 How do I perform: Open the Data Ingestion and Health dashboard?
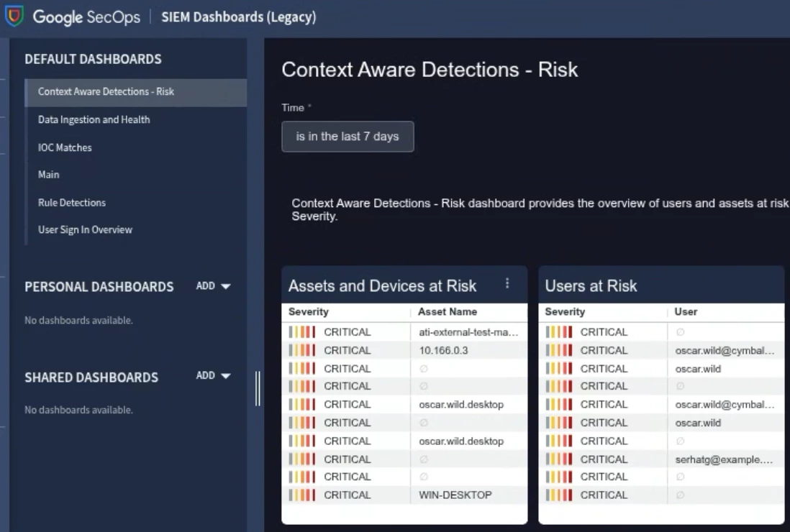(x=94, y=120)
